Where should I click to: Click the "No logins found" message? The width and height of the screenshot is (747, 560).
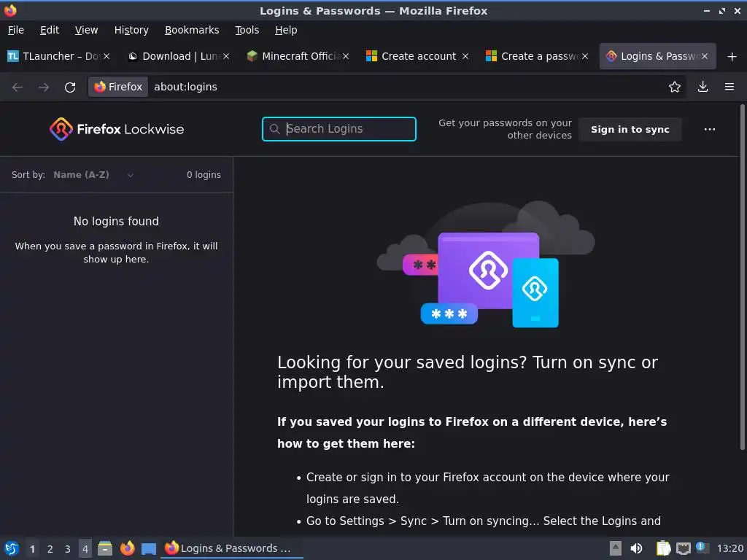(116, 222)
